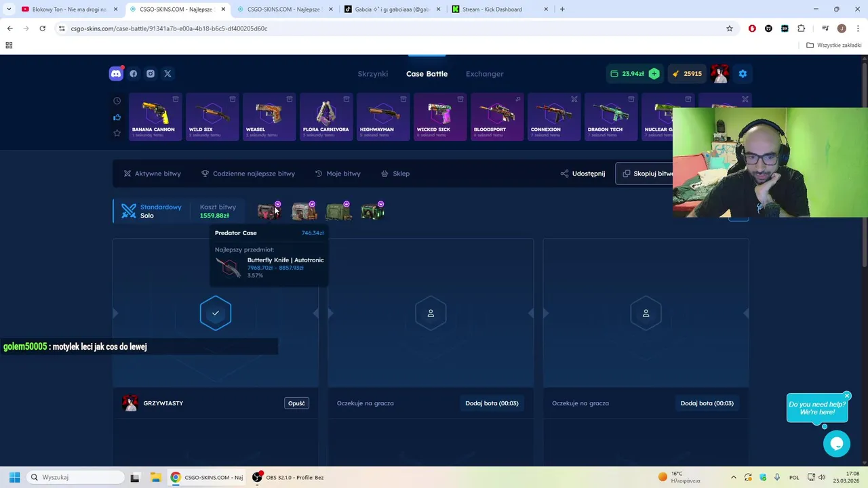
Task: Open File Explorer from taskbar
Action: pyautogui.click(x=155, y=477)
